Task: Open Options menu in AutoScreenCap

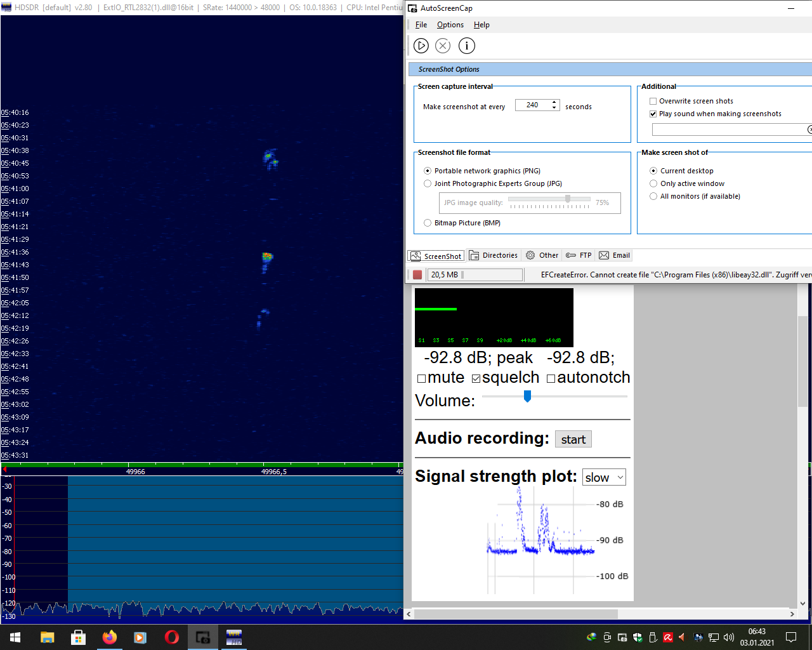Action: [450, 25]
